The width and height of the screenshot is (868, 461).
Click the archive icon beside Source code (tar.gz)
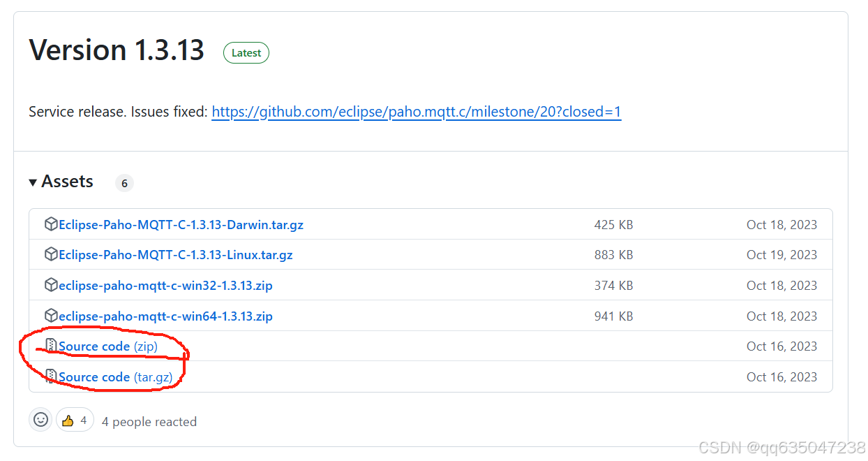tap(51, 376)
